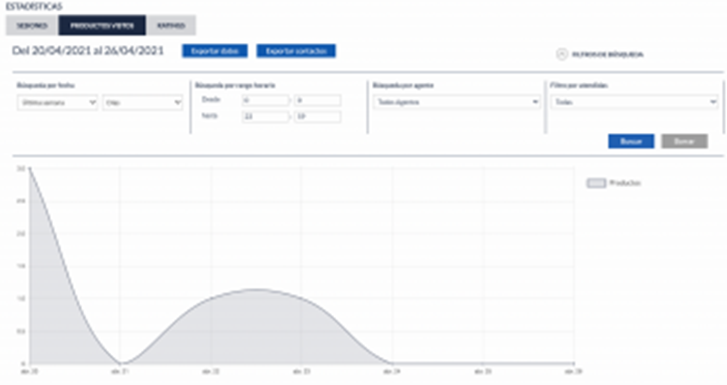Focus the Desde minutes input field
727x385 pixels.
pyautogui.click(x=318, y=100)
